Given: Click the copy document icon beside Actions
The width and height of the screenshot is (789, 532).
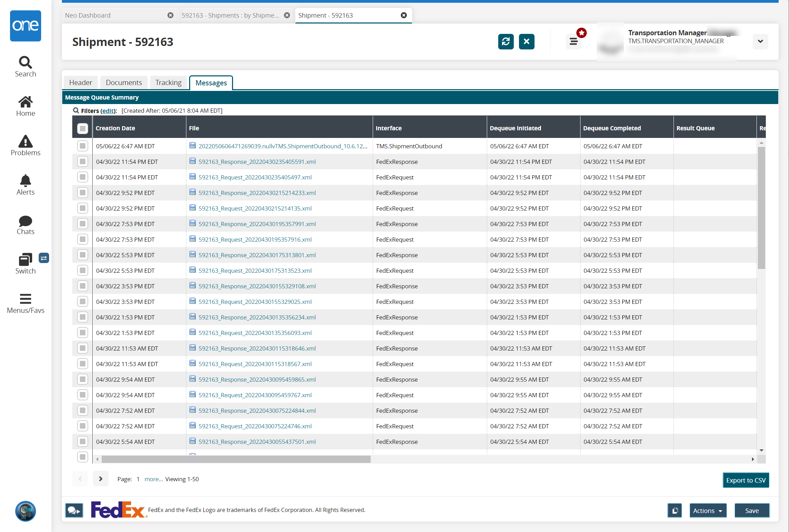Looking at the screenshot, I should [674, 510].
